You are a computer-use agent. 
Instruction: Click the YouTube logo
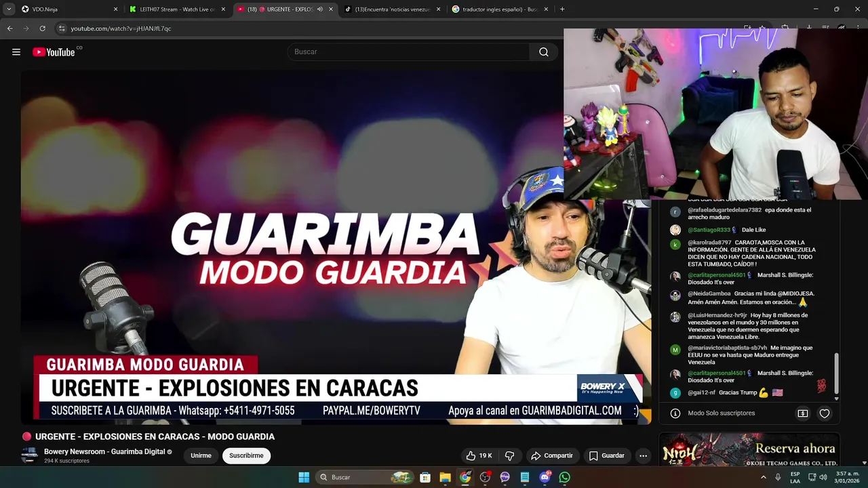tap(54, 52)
